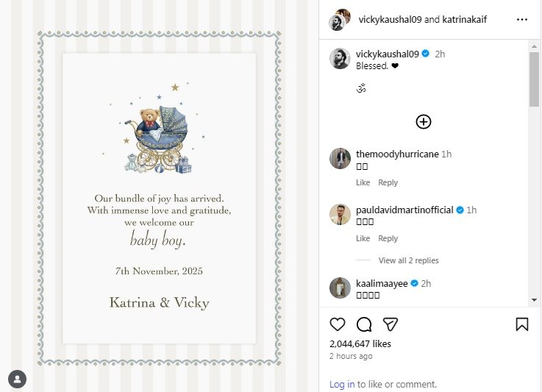
Task: Reply to themoodyhurricane's comment
Action: point(388,182)
